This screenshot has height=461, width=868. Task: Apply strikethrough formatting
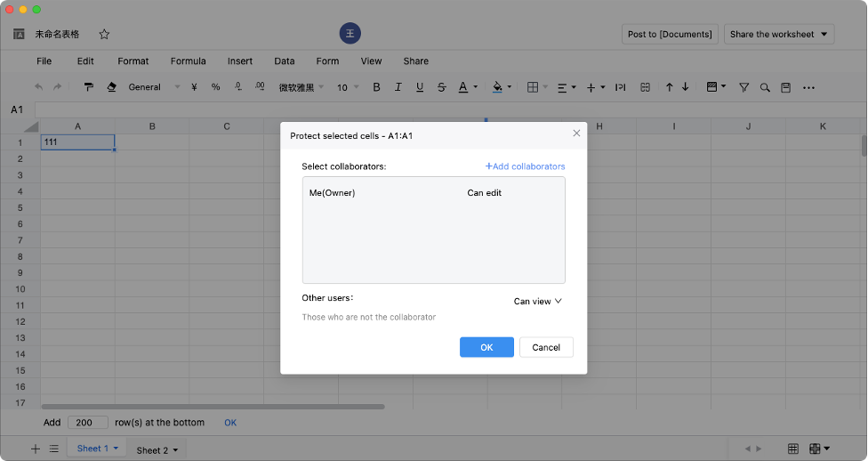[442, 87]
